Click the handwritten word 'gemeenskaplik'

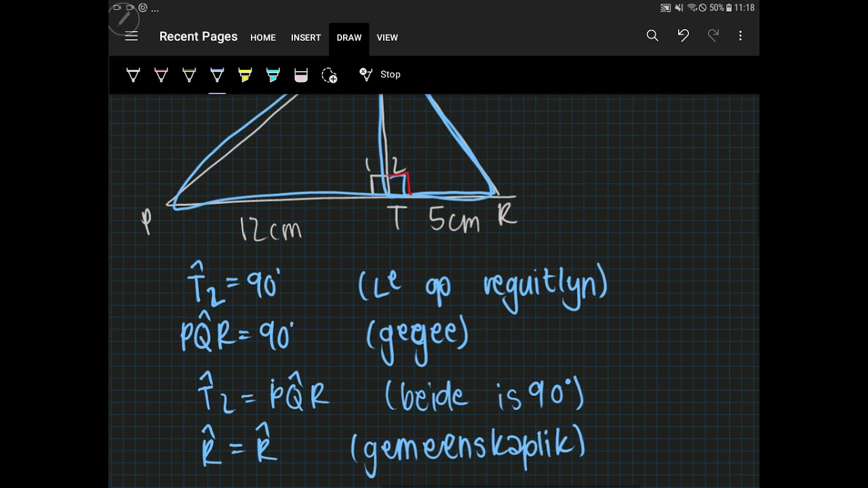468,447
